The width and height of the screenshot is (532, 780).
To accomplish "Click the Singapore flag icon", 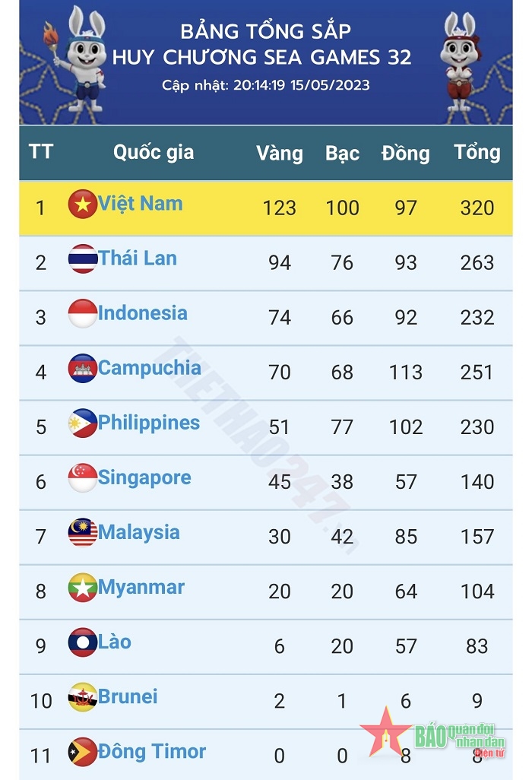I will click(82, 478).
